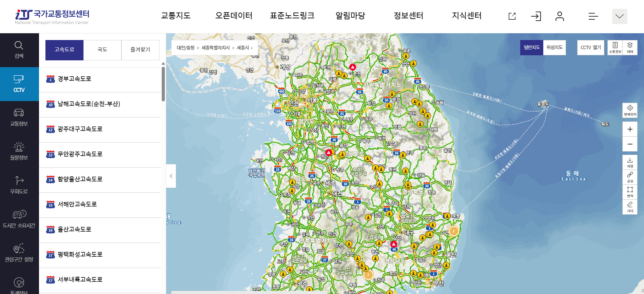Screen dimensions: 644x294
Task: Select the 거리 distance measure tool
Action: 630,207
